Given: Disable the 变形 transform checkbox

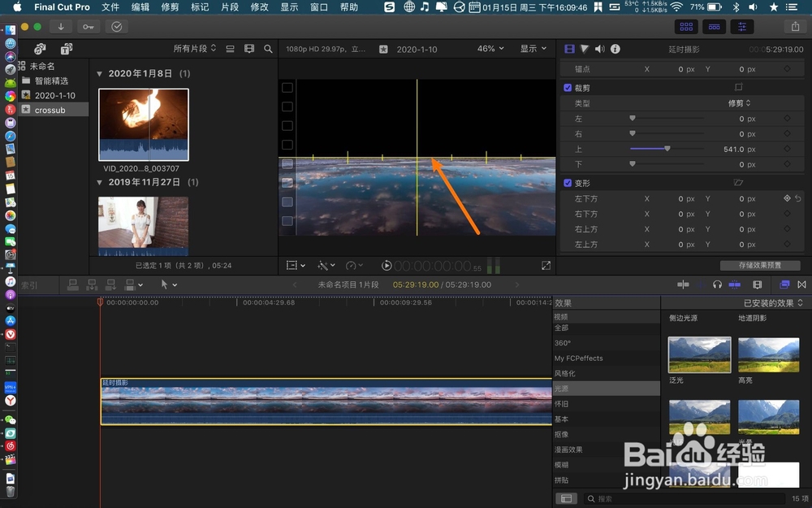Looking at the screenshot, I should (568, 183).
